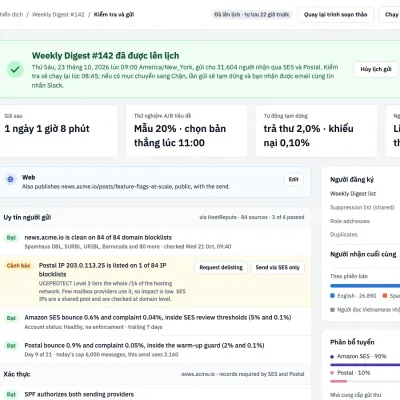Click 'Postal IP 203.0.113.25 is listed' text

click(102, 270)
